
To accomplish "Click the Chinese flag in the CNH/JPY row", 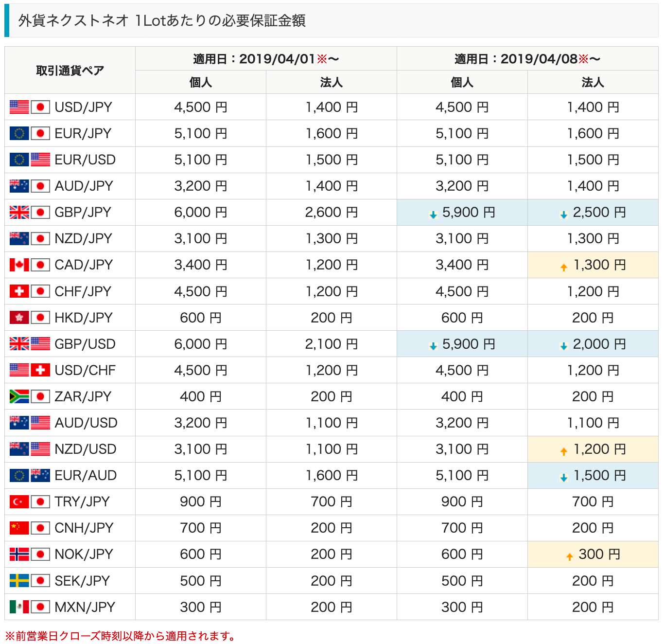I will click(19, 528).
